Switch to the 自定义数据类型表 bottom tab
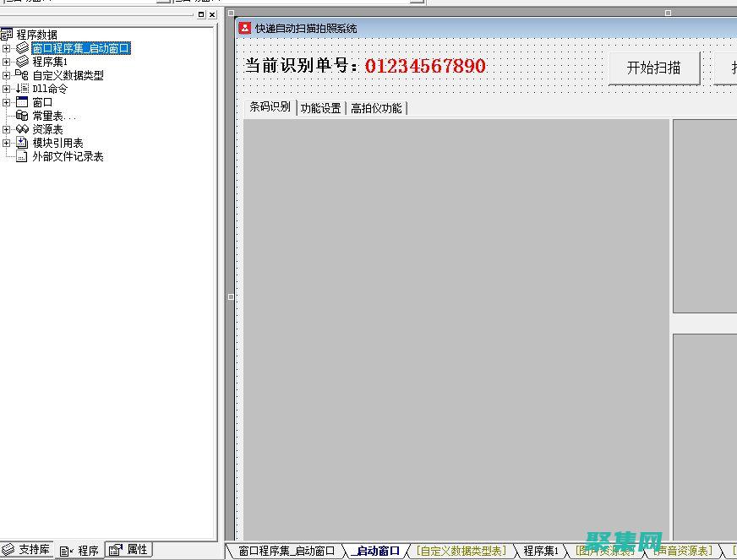 [461, 551]
